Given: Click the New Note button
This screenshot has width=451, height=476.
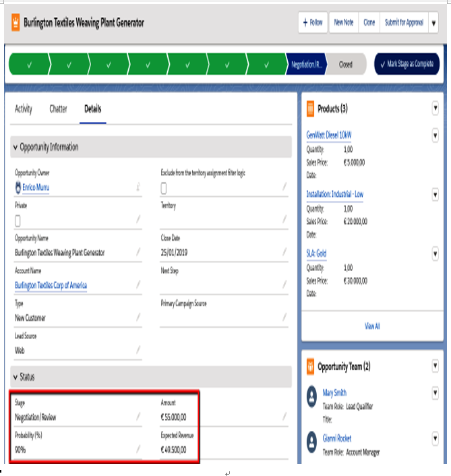Looking at the screenshot, I should tap(344, 22).
